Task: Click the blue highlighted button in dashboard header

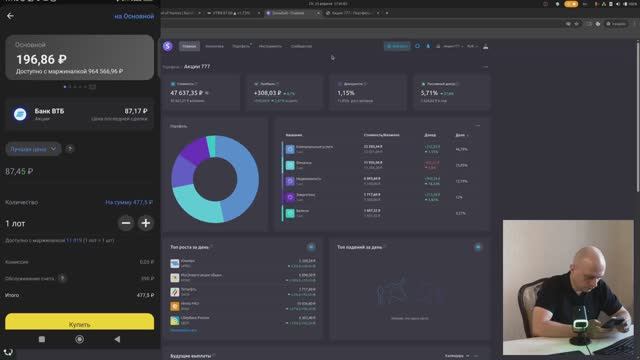Action: click(x=397, y=46)
